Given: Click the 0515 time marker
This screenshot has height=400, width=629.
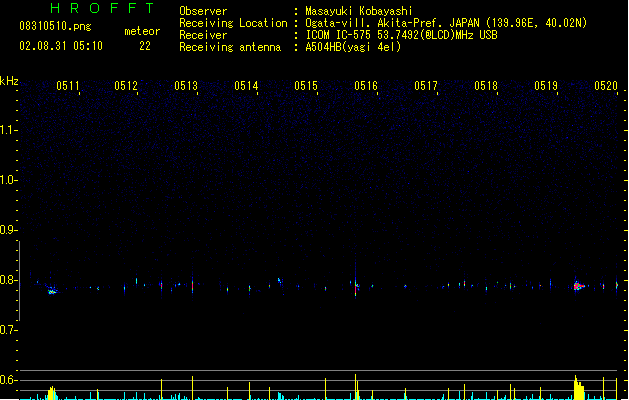Looking at the screenshot, I should [306, 86].
